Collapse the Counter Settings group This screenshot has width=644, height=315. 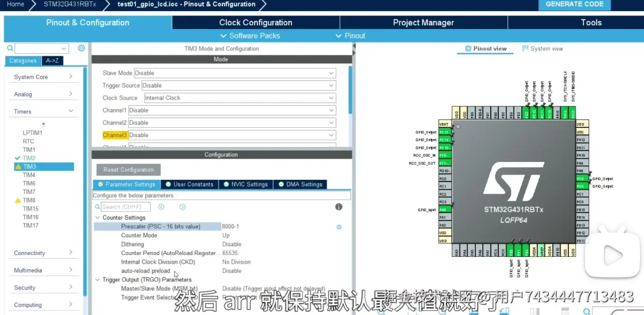[x=98, y=217]
